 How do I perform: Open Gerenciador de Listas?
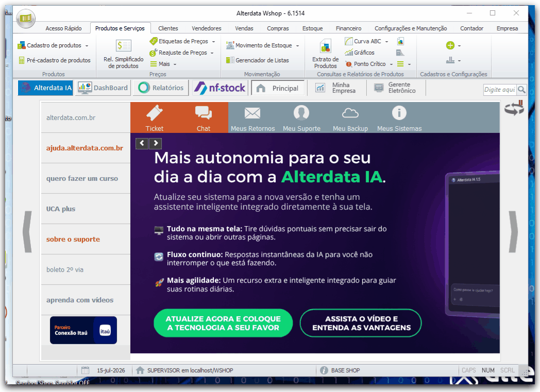[258, 60]
